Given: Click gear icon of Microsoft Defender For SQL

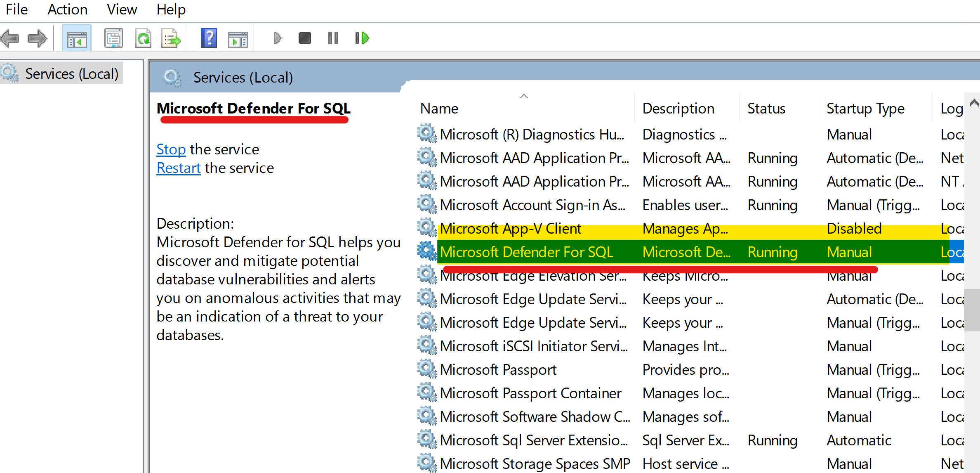Looking at the screenshot, I should [x=427, y=251].
